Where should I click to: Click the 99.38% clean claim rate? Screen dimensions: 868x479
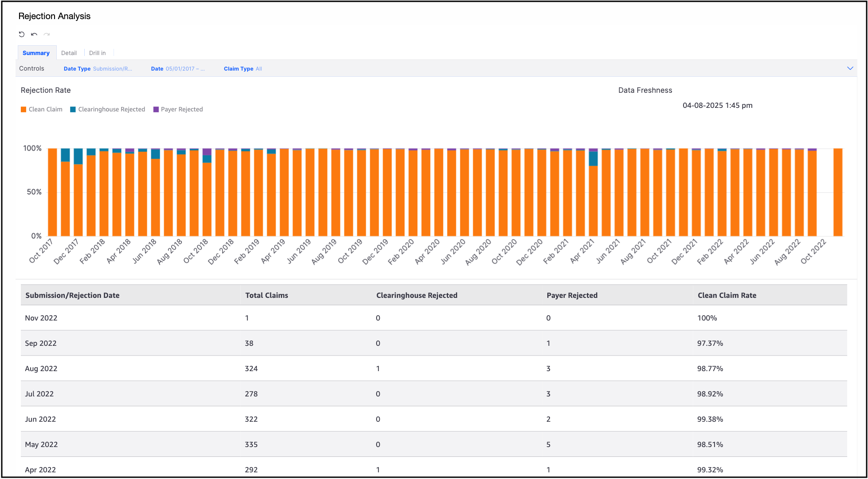click(710, 419)
